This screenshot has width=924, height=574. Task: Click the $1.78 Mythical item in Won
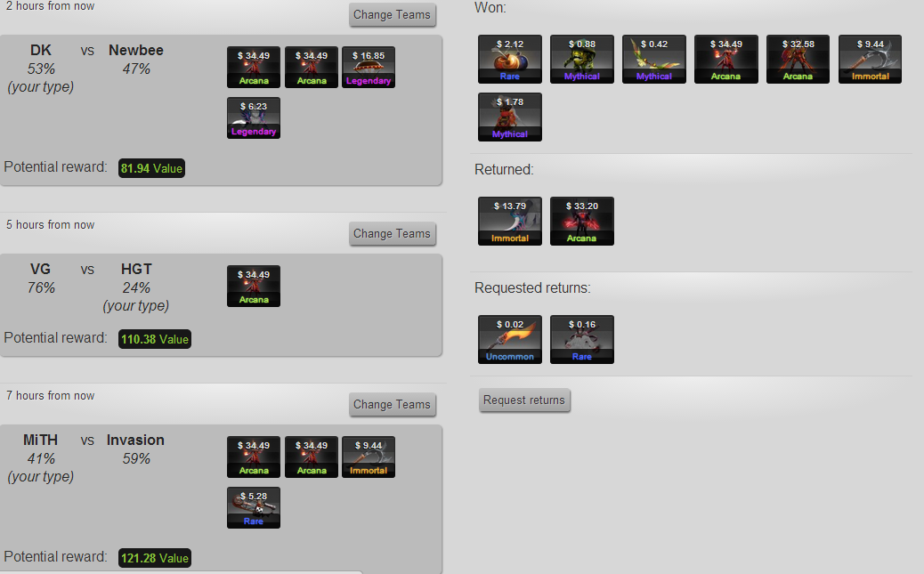tap(510, 117)
